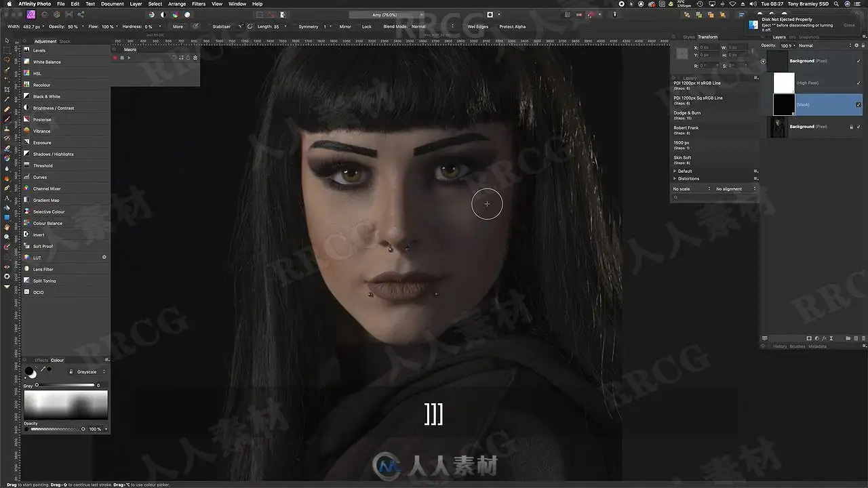
Task: Toggle the Stabiliser option
Action: [x=221, y=26]
